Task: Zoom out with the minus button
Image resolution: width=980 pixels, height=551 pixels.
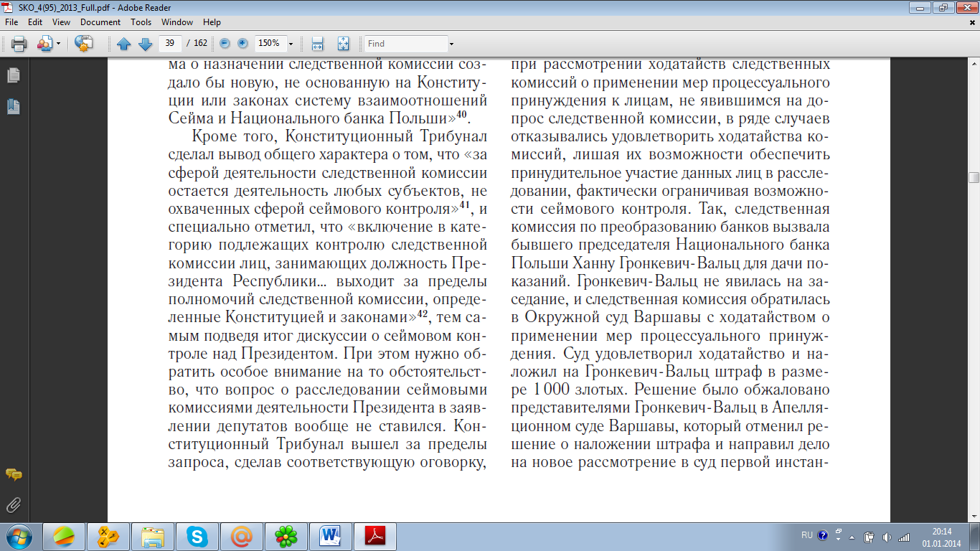Action: 225,43
